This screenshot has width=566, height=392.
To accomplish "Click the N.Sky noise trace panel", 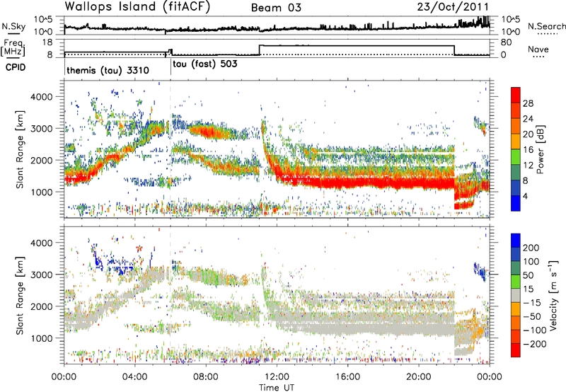I will pyautogui.click(x=277, y=25).
